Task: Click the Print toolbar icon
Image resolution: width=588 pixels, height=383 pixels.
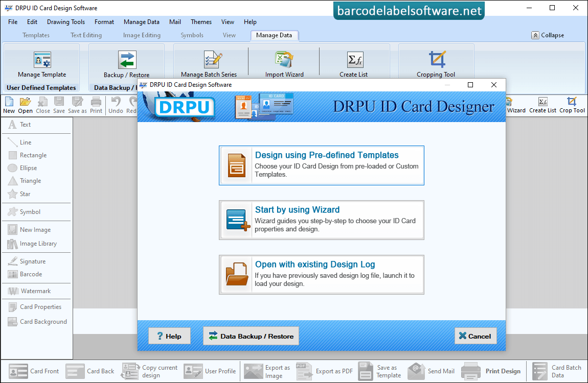Action: (x=96, y=105)
